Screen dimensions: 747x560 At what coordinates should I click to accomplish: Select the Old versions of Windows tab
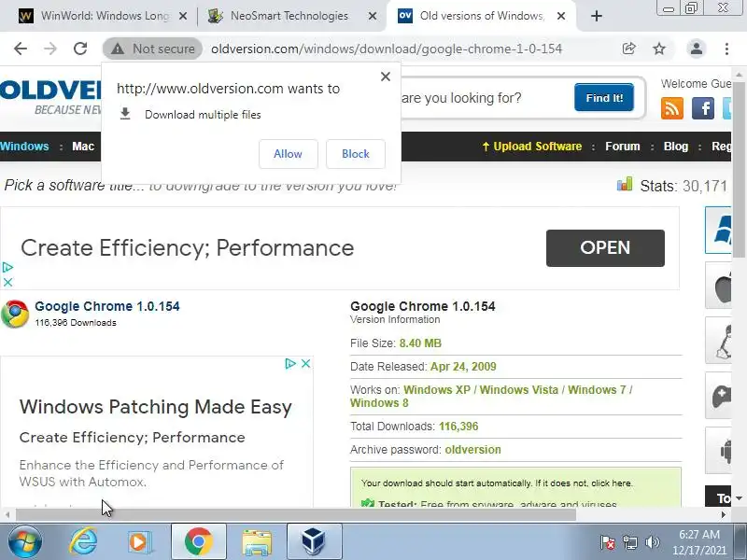481,16
